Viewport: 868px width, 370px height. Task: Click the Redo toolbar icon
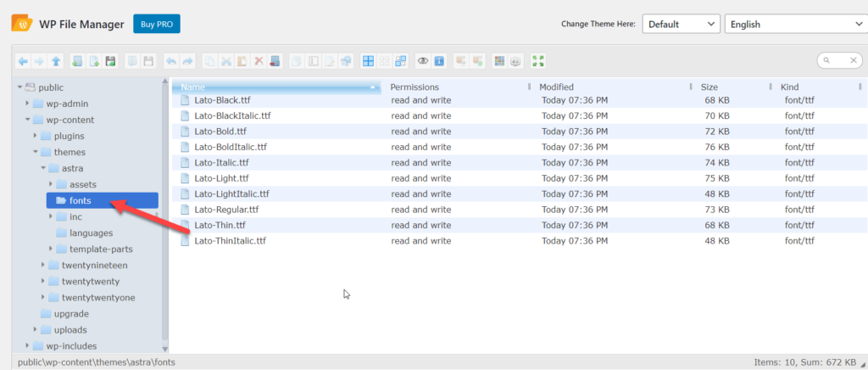point(188,61)
